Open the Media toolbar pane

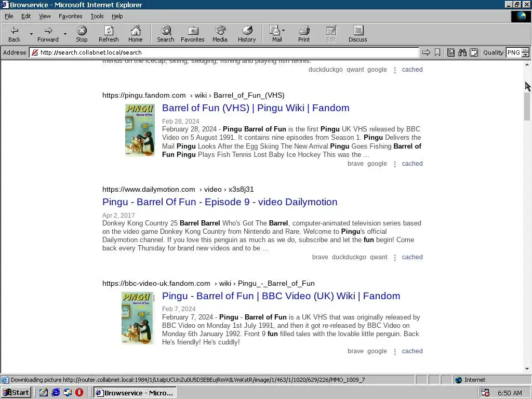point(220,34)
